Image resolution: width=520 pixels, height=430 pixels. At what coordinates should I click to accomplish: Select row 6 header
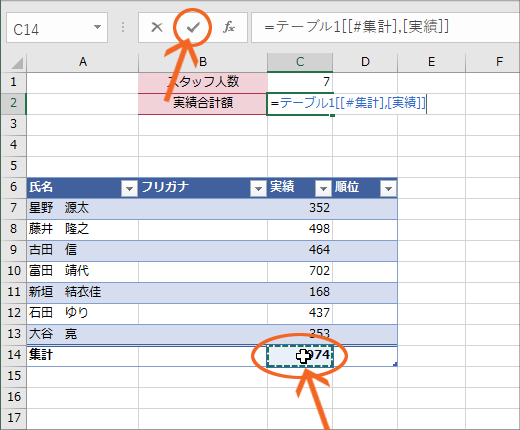[13, 187]
